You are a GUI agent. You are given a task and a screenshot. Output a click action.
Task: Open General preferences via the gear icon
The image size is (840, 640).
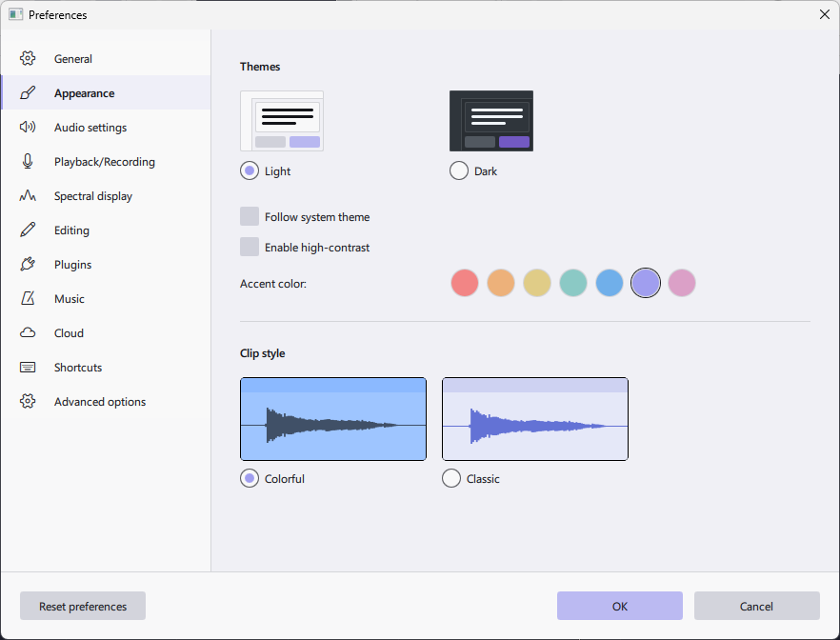(x=28, y=58)
